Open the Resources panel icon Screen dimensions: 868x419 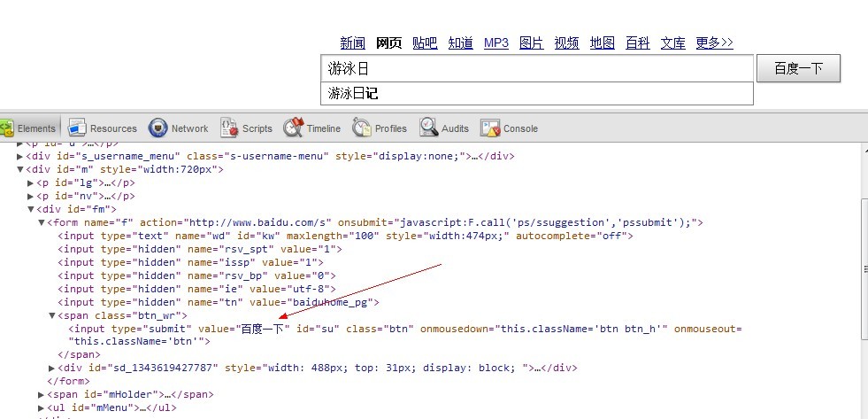[x=77, y=128]
